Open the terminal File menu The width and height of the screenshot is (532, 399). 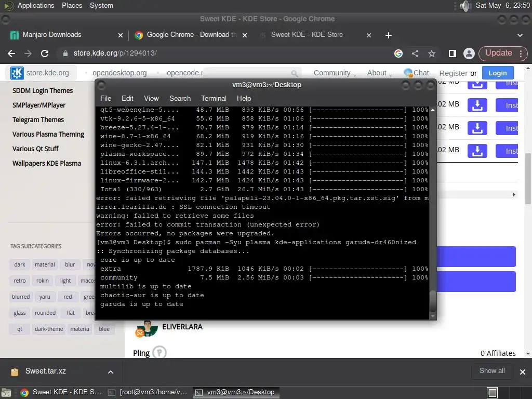[105, 98]
